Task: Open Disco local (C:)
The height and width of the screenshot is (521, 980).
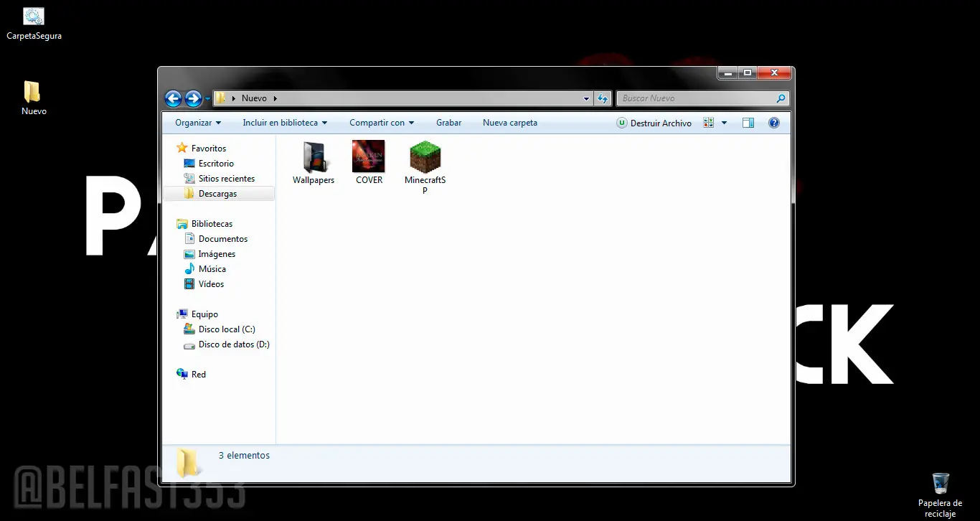Action: (x=220, y=329)
